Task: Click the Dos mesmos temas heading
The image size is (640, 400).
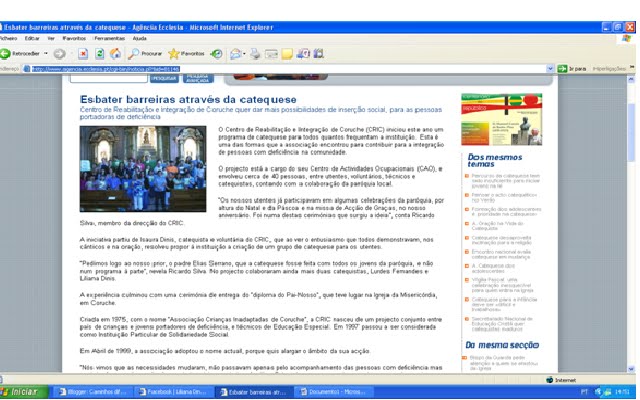Action: point(495,160)
